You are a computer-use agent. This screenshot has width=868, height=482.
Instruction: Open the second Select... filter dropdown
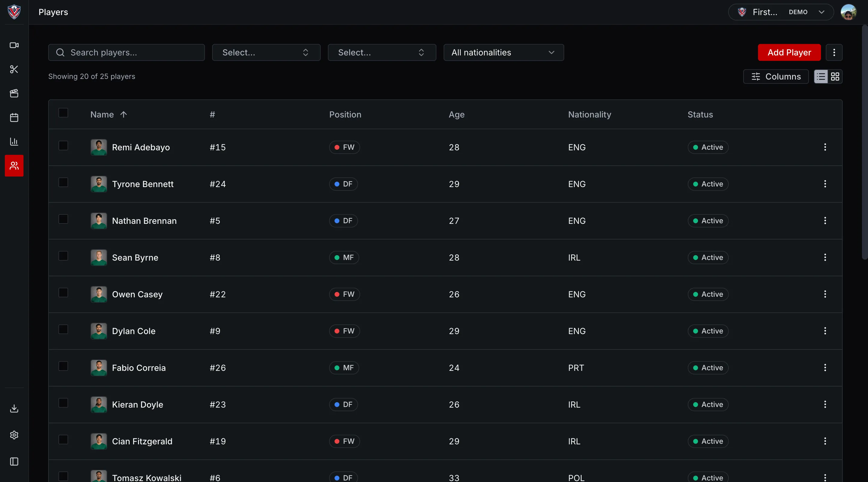point(382,52)
